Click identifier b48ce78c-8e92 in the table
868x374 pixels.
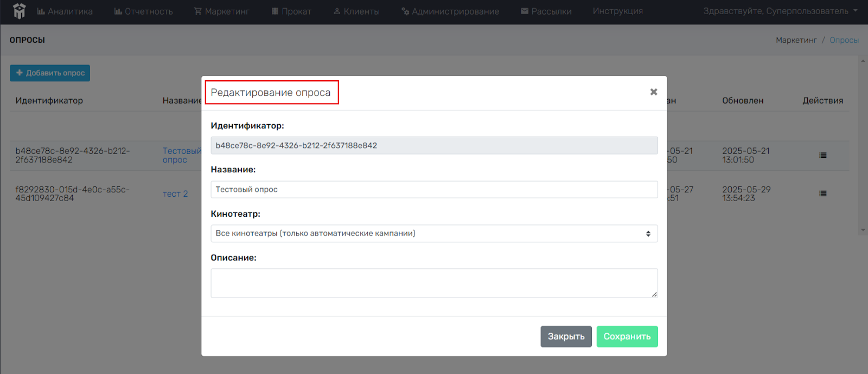click(x=73, y=156)
